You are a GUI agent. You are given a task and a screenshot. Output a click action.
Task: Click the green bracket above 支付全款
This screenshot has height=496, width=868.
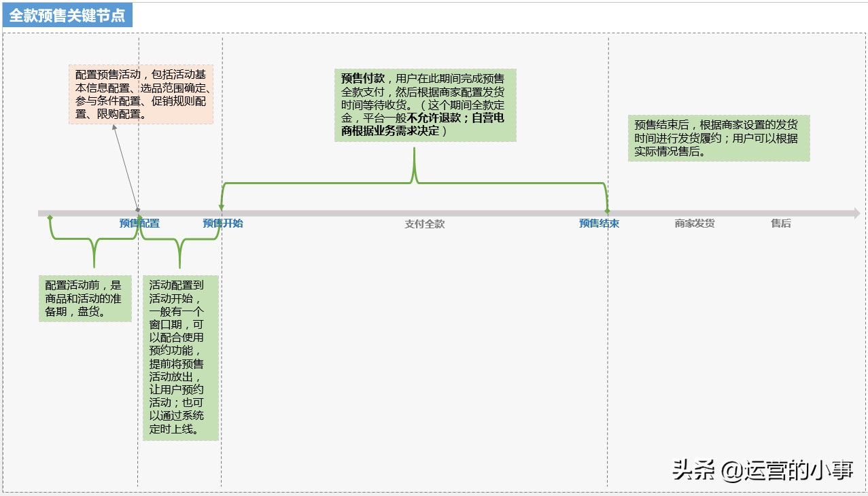click(x=414, y=183)
